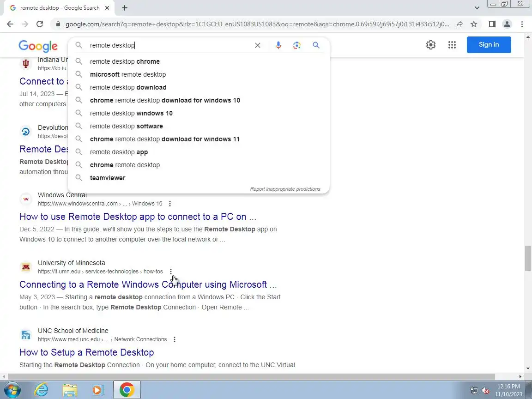
Task: Focus the remote desktop search field
Action: click(169, 45)
